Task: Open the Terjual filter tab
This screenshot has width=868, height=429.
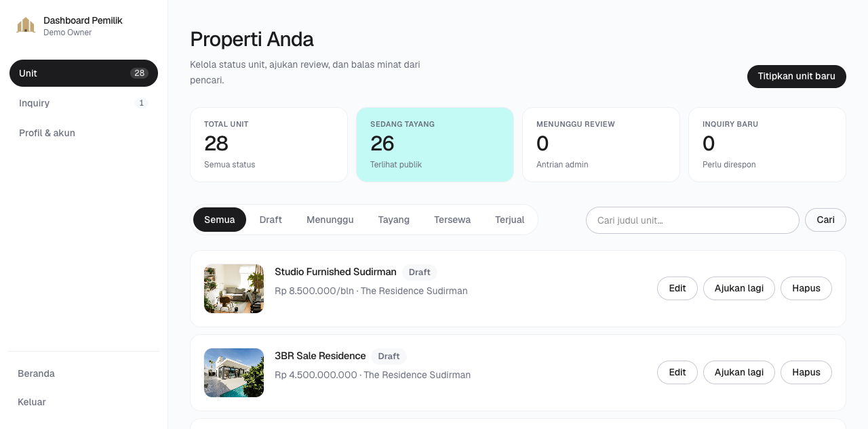Action: click(510, 220)
